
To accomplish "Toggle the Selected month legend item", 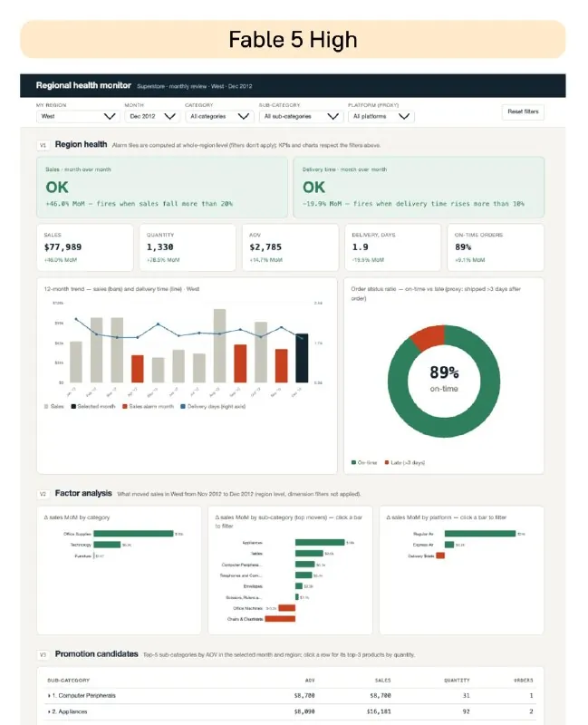I will pos(93,406).
